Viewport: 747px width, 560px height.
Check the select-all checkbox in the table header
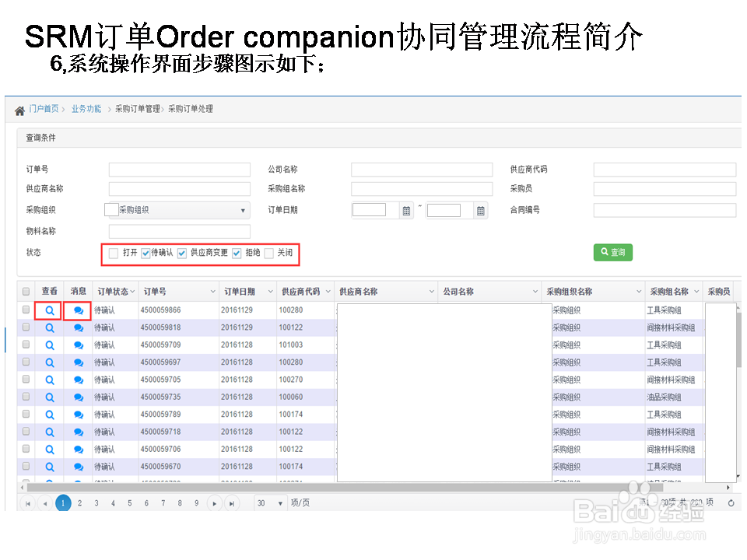coord(26,291)
